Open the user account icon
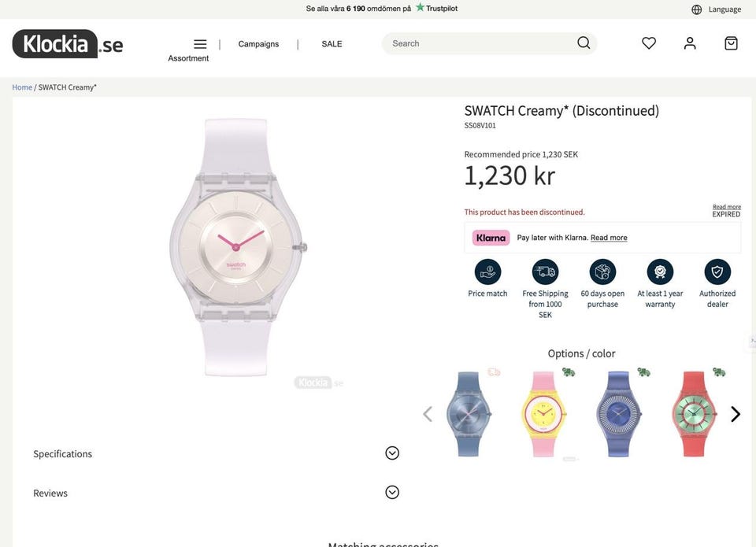The width and height of the screenshot is (756, 547). coord(690,43)
